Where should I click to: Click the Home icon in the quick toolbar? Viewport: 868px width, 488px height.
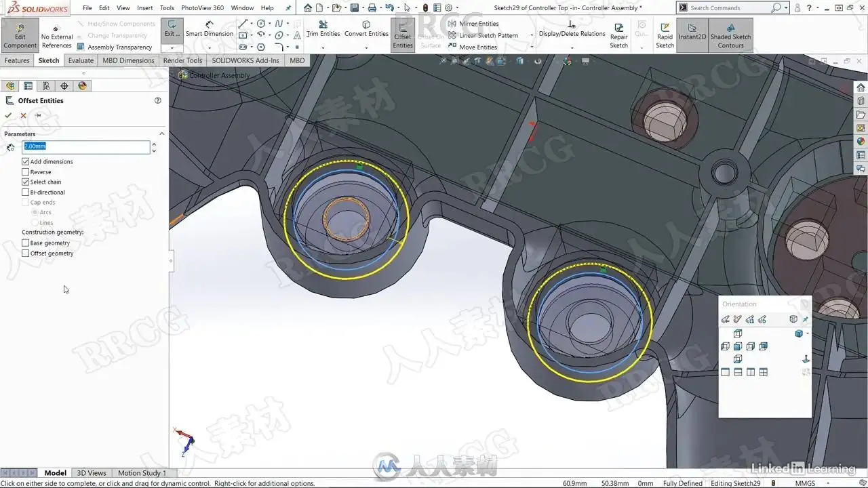tap(308, 8)
